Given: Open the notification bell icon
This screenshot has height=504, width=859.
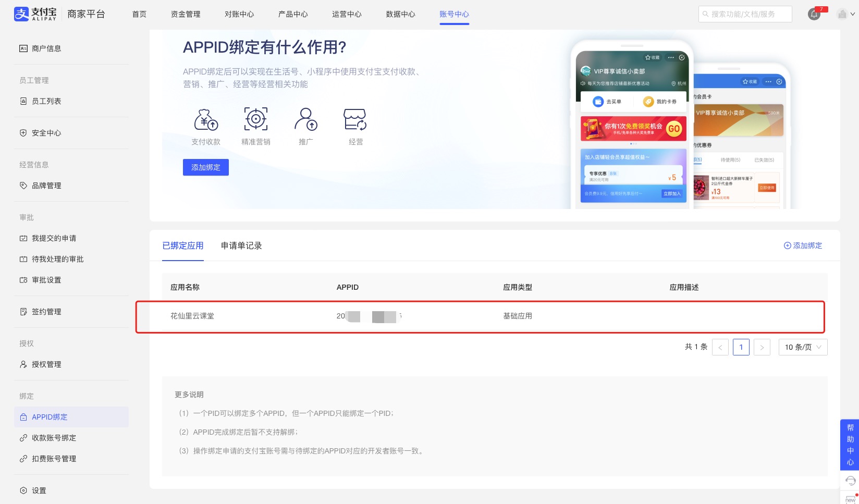Looking at the screenshot, I should (x=814, y=14).
